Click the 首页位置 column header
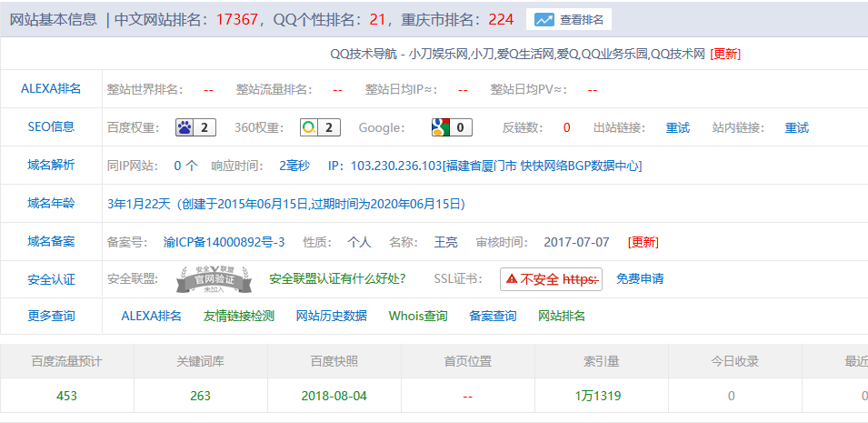The width and height of the screenshot is (868, 423). (x=468, y=361)
